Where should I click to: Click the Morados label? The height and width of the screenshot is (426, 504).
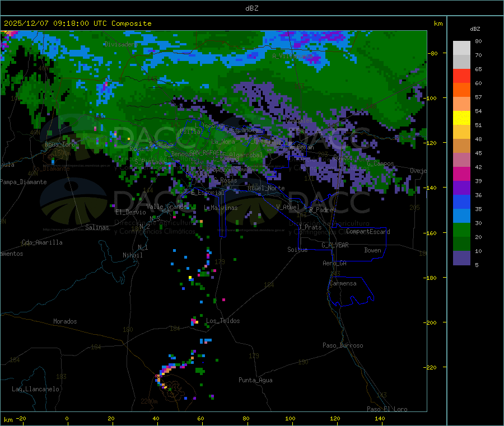point(65,321)
